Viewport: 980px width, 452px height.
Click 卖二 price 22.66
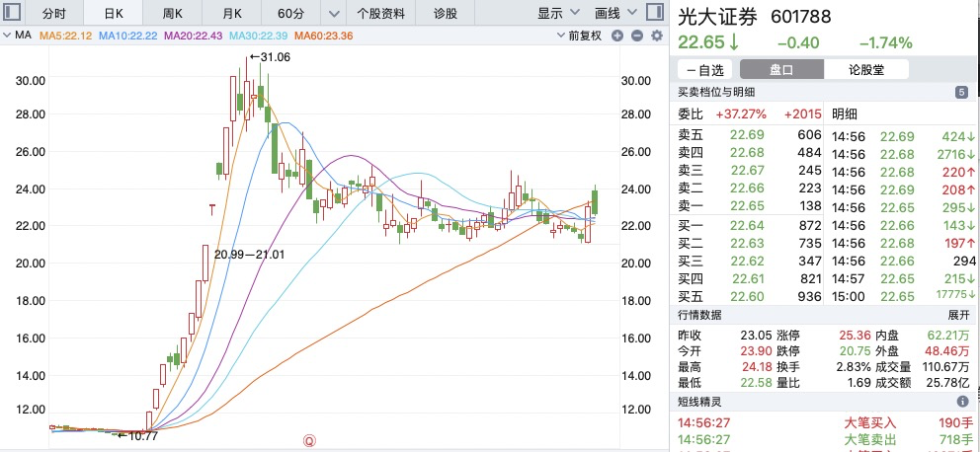748,188
